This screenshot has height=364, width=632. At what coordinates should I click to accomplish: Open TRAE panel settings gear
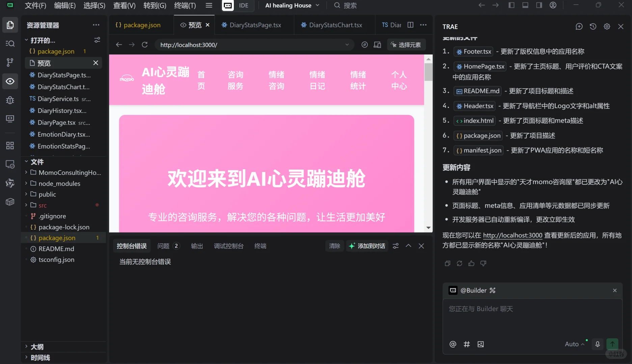[607, 26]
